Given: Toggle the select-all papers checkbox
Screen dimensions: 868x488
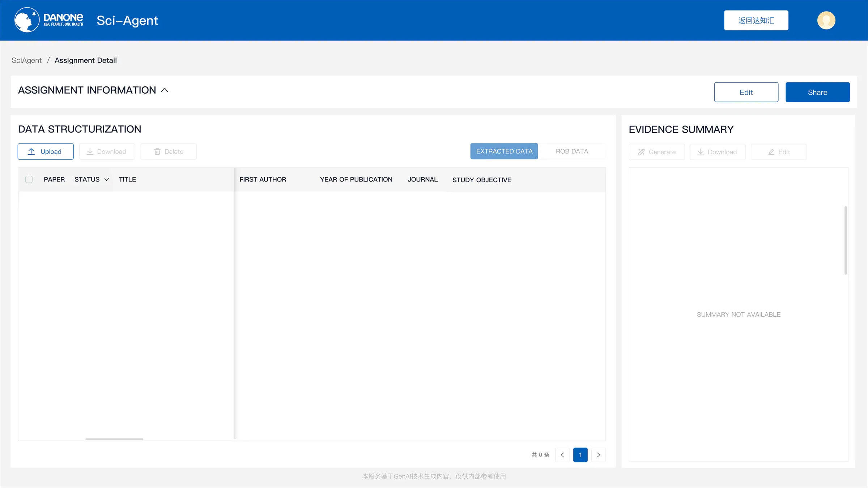Looking at the screenshot, I should pos(29,179).
